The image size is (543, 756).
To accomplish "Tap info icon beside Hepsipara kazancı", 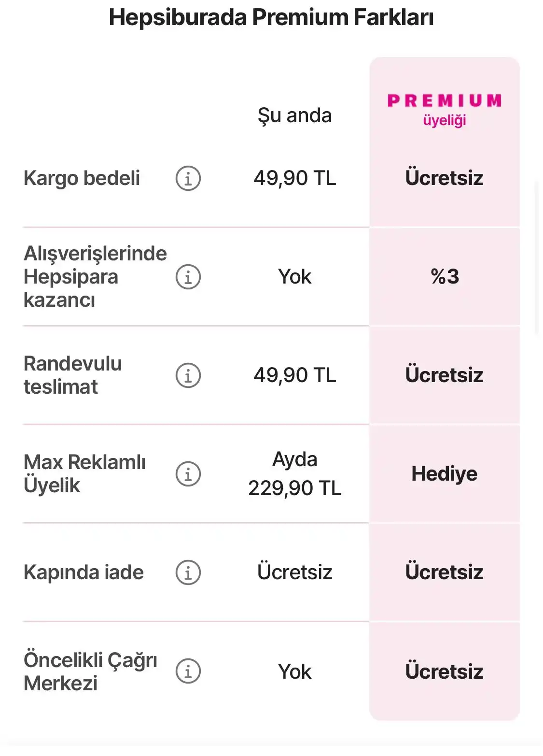I will (x=188, y=277).
